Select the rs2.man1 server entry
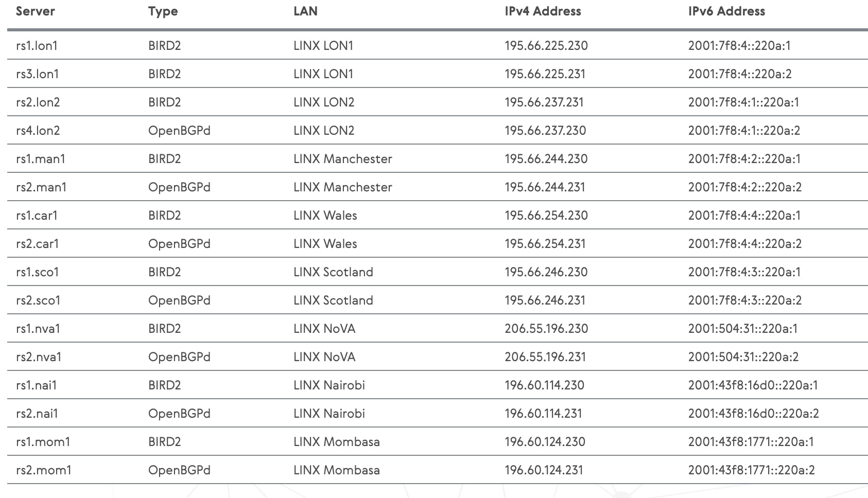The image size is (868, 498). (41, 187)
